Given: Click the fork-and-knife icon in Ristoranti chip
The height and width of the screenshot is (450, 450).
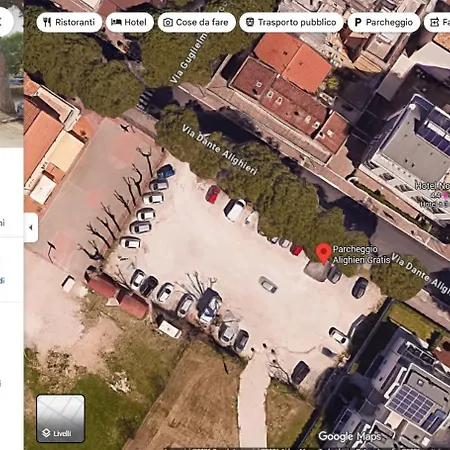Looking at the screenshot, I should pos(47,22).
